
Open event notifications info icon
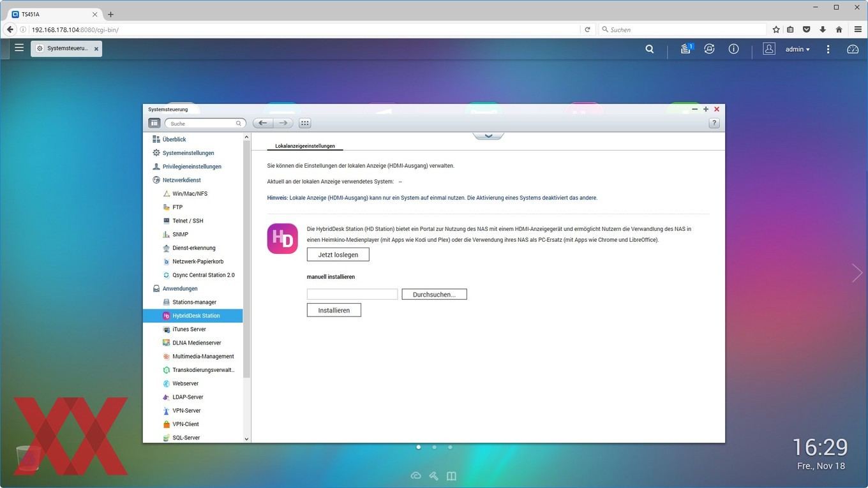pos(734,48)
